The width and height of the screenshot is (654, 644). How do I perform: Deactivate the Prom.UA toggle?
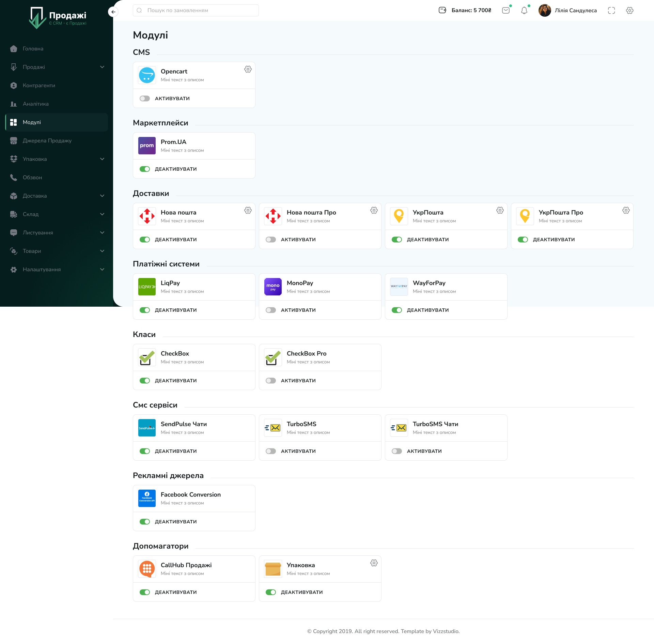145,169
